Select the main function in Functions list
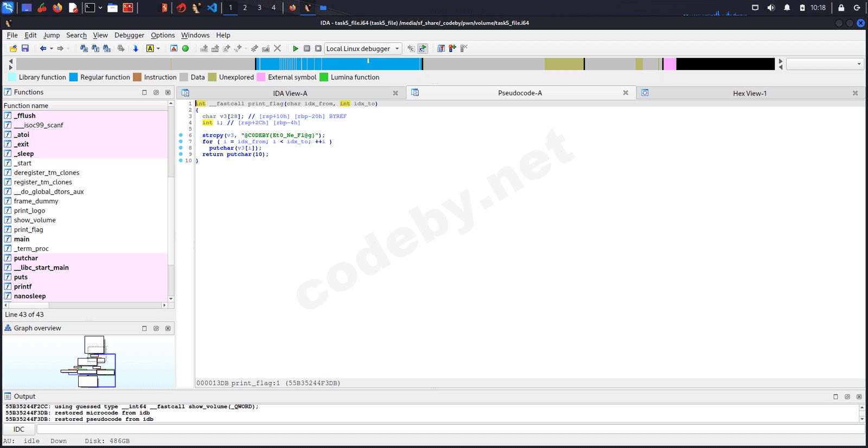This screenshot has width=868, height=448. pyautogui.click(x=22, y=239)
